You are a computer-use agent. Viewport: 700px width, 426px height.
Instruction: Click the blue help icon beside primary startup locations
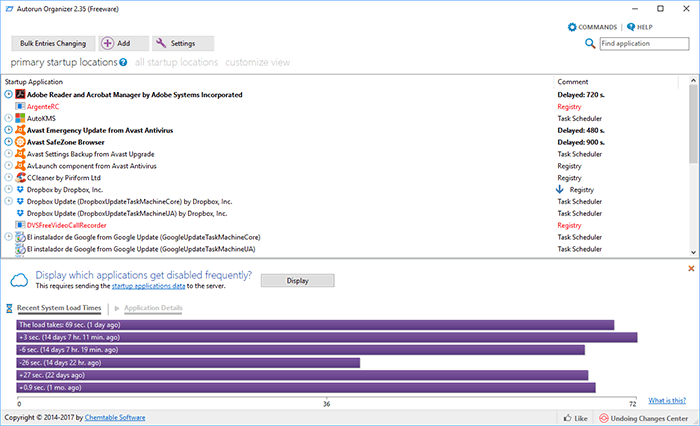point(123,63)
